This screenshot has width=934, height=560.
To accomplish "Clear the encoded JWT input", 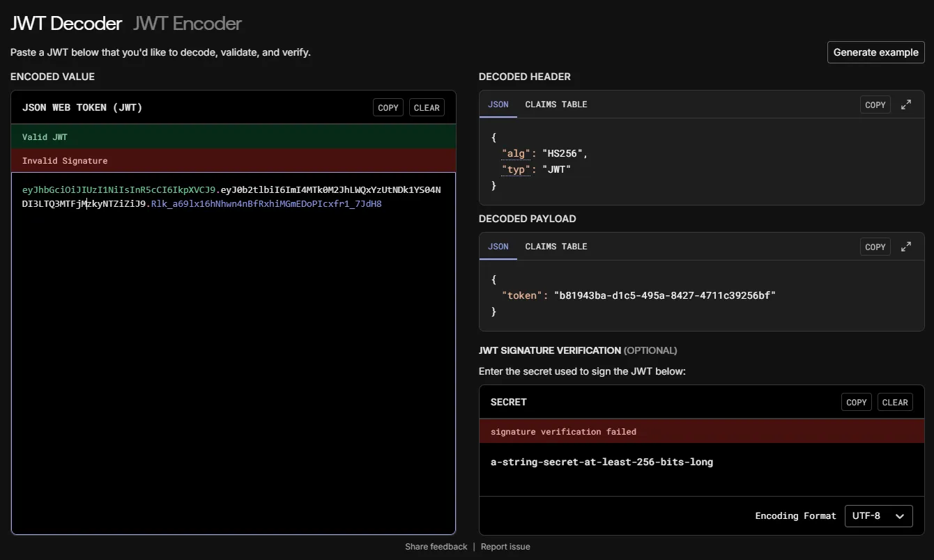I will 427,107.
